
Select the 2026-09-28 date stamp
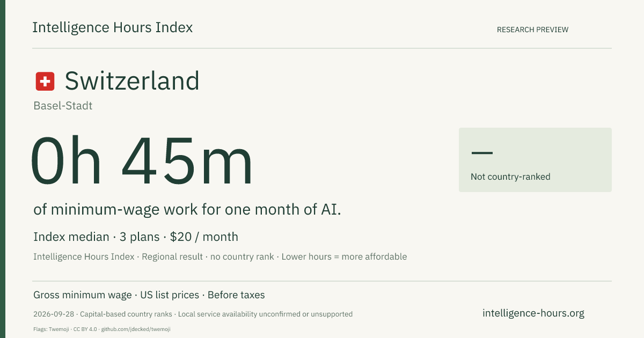point(53,314)
